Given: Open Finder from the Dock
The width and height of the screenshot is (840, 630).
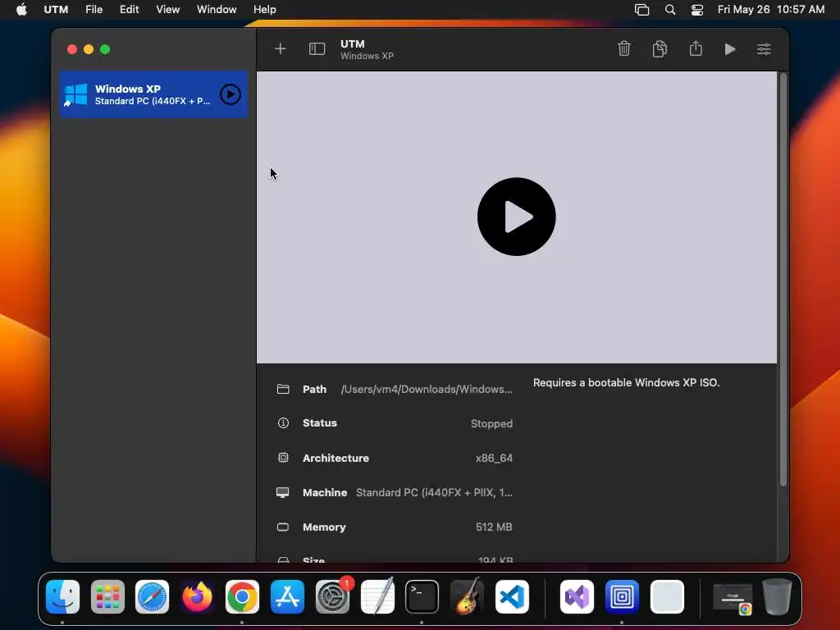Looking at the screenshot, I should click(62, 596).
